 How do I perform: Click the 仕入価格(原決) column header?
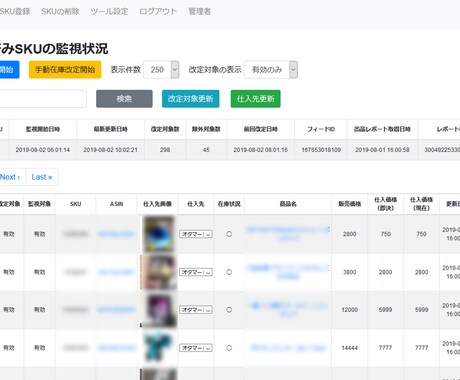pyautogui.click(x=385, y=204)
